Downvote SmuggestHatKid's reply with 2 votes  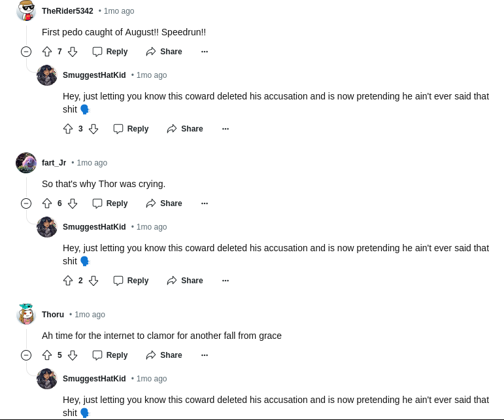coord(93,281)
